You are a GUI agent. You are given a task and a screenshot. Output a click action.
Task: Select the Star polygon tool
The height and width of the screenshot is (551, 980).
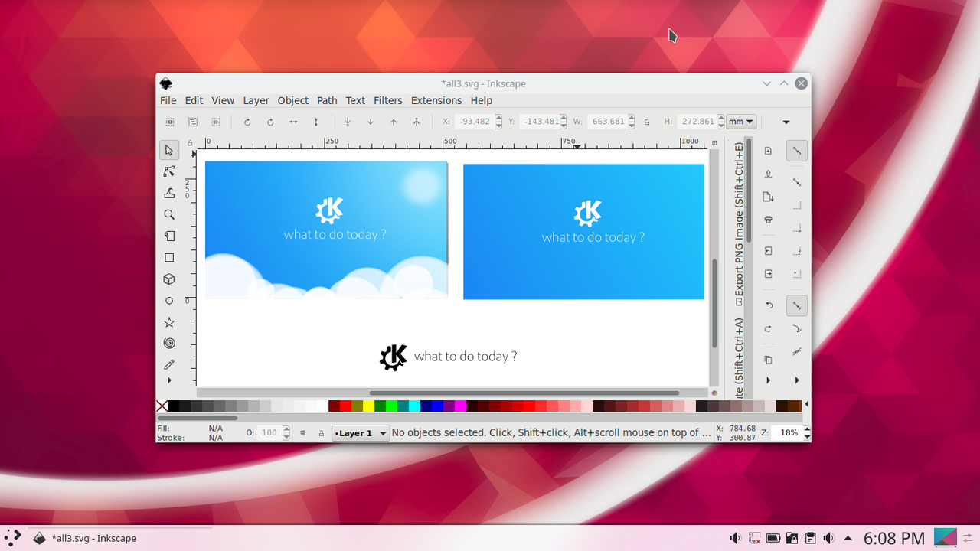point(169,322)
